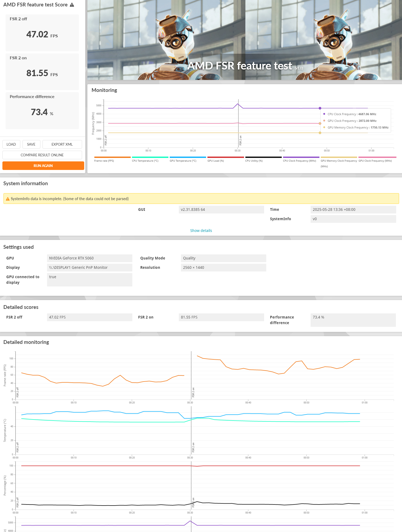Click the detailed scores 73.4 % field
The height and width of the screenshot is (532, 402).
point(353,320)
